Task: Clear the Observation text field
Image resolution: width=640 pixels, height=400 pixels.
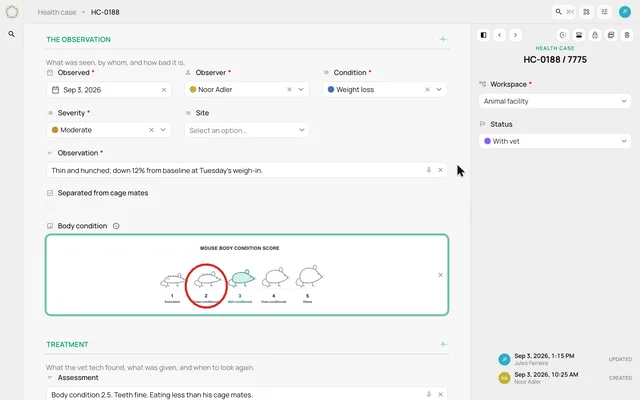Action: pyautogui.click(x=440, y=170)
